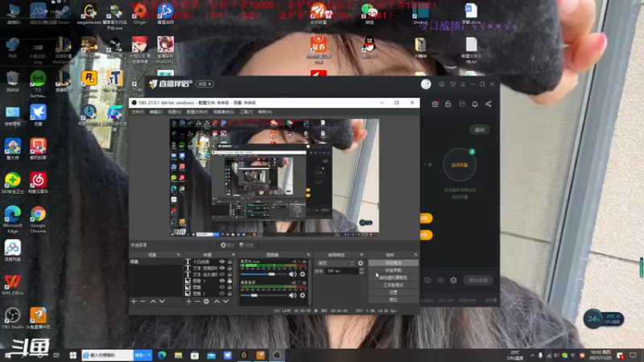Click 开始推流 start streaming button

[x=393, y=263]
